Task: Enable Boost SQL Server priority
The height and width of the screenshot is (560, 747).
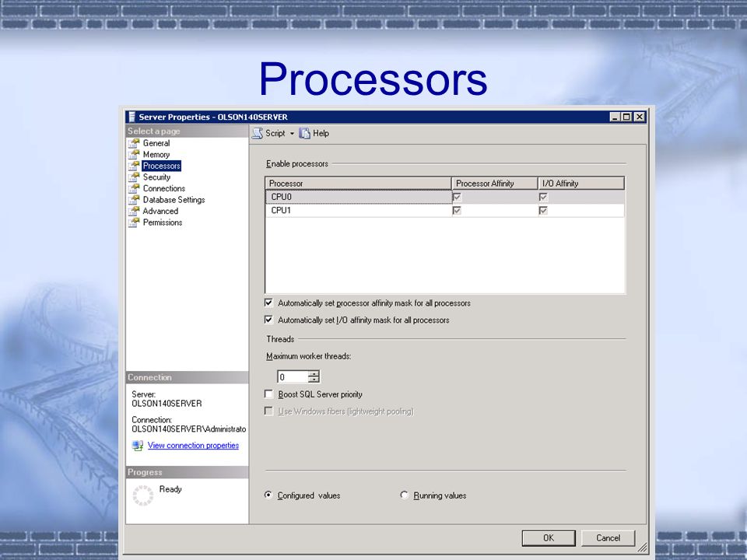Action: coord(268,394)
